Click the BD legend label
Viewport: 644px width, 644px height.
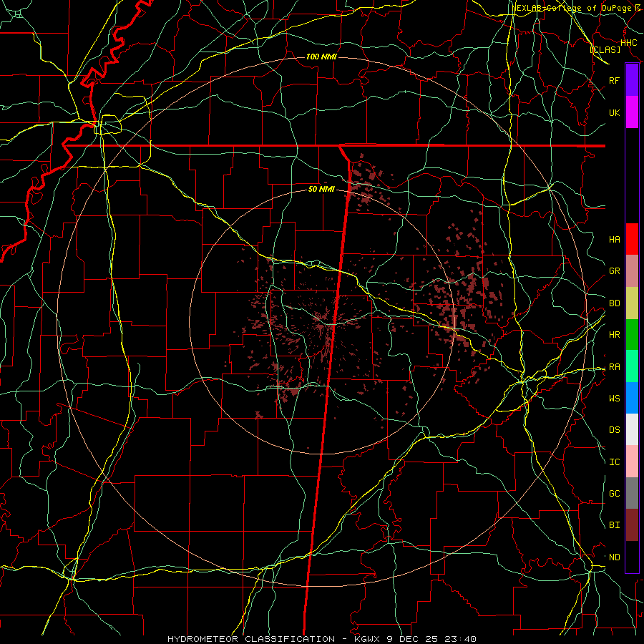point(614,303)
